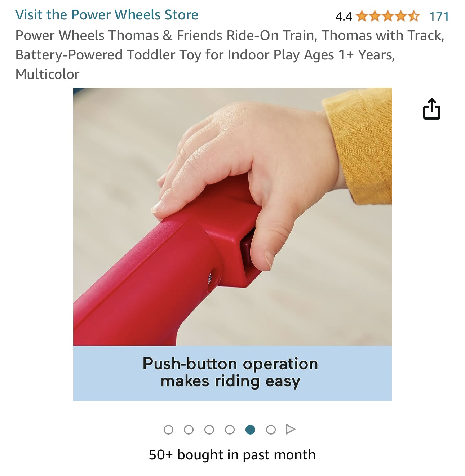Select the second image carousel dot
Image resolution: width=465 pixels, height=476 pixels.
pos(189,430)
